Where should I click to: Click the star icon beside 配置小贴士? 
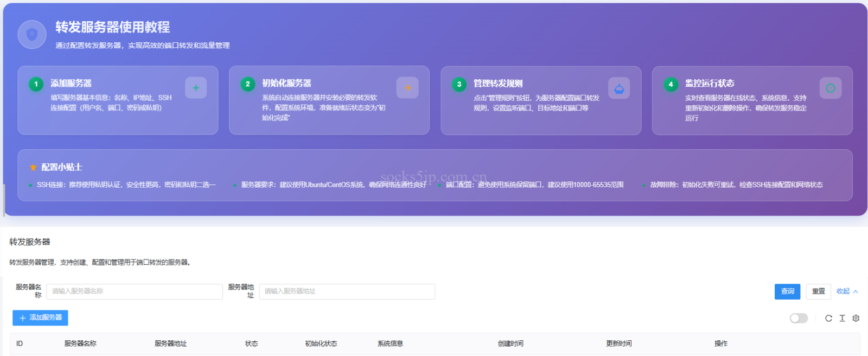[x=33, y=167]
